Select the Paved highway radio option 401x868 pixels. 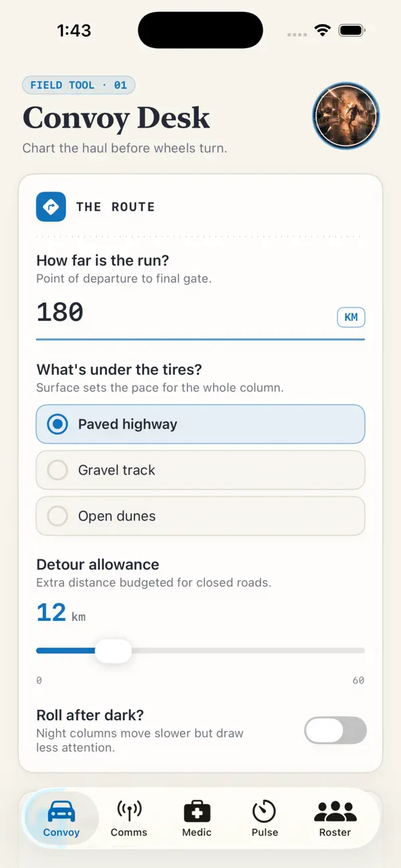coord(200,424)
